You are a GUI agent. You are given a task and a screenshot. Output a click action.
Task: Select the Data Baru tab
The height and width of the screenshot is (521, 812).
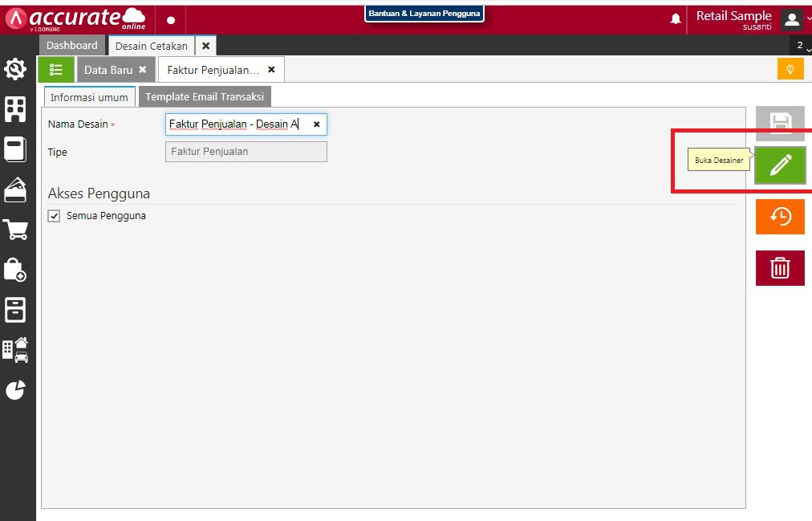108,70
